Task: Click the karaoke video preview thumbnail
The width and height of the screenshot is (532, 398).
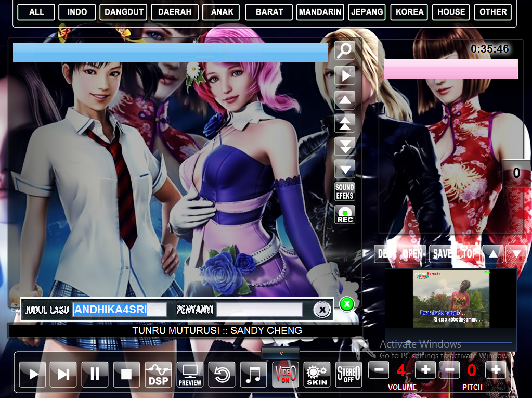Action: [x=451, y=299]
